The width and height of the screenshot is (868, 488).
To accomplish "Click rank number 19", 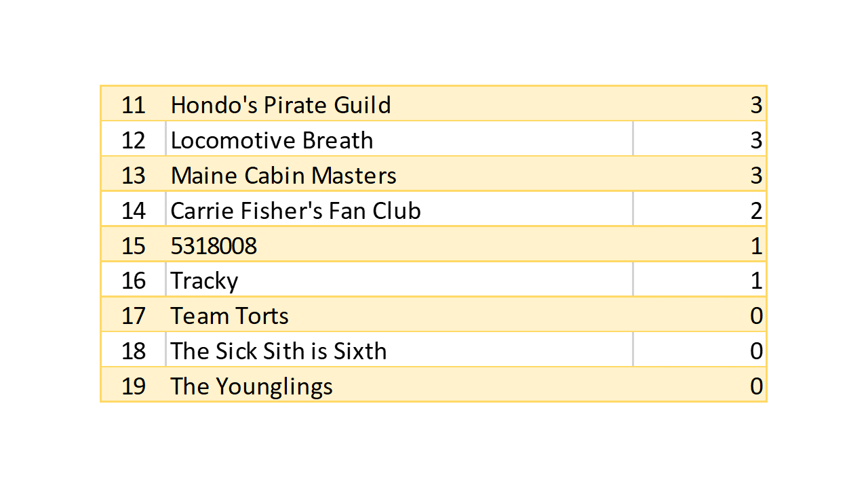I will (134, 387).
